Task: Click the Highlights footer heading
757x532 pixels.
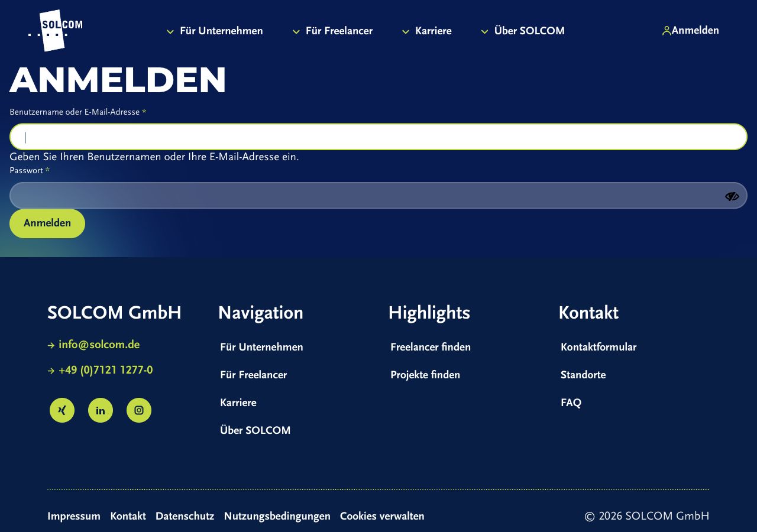Action: [429, 313]
